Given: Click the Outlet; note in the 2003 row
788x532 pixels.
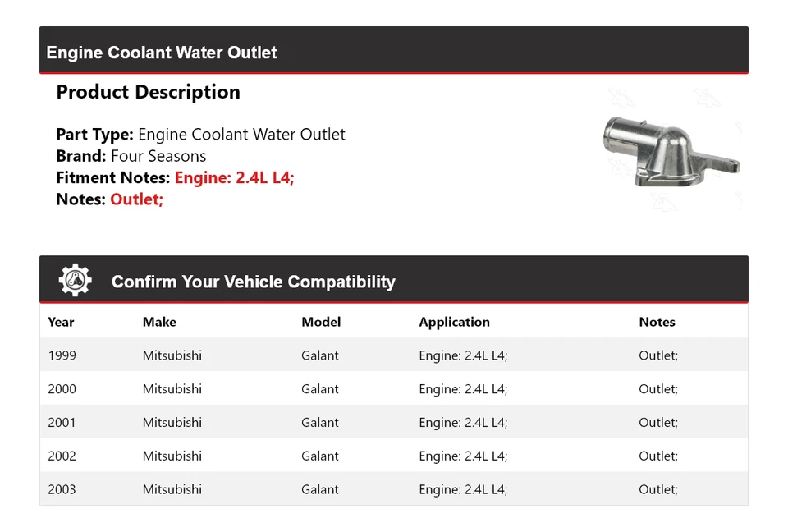Looking at the screenshot, I should point(658,489).
